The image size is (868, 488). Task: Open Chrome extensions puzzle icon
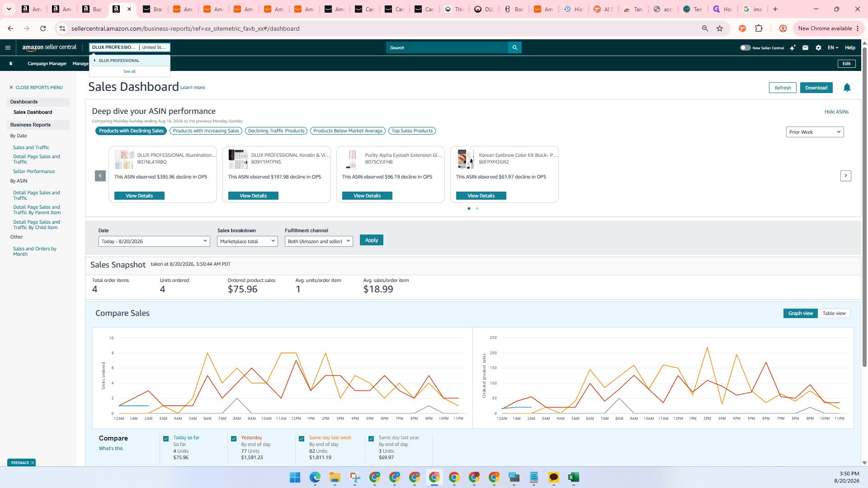coord(759,28)
